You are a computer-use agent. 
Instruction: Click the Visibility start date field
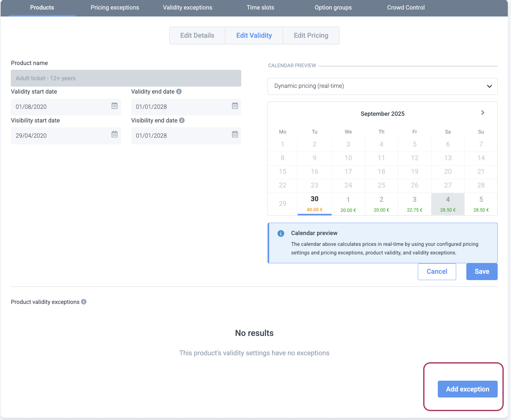(66, 136)
